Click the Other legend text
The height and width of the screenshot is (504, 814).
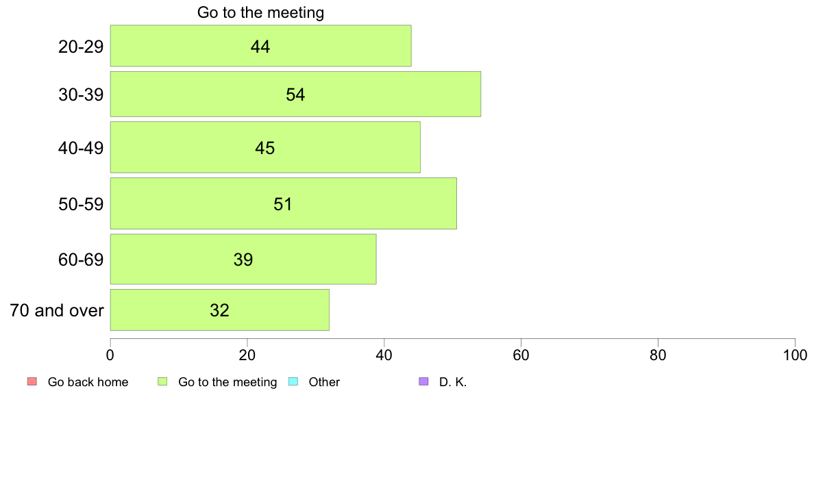point(324,382)
